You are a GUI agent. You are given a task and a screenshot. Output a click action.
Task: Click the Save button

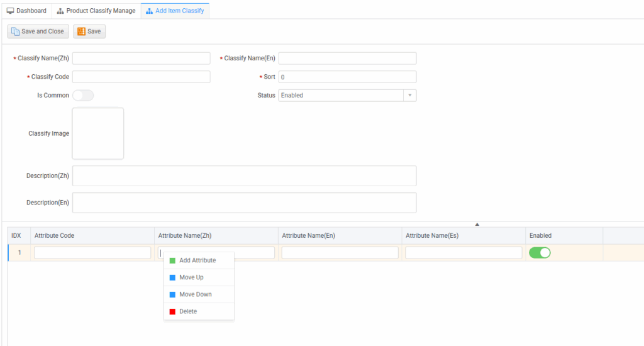[89, 31]
